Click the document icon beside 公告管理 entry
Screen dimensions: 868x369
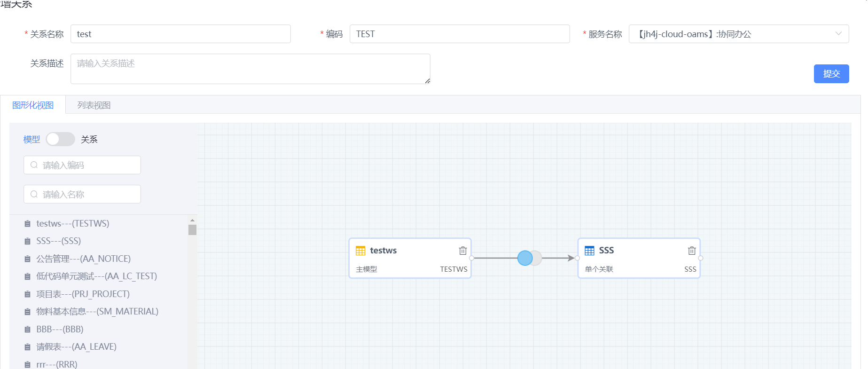tap(27, 259)
